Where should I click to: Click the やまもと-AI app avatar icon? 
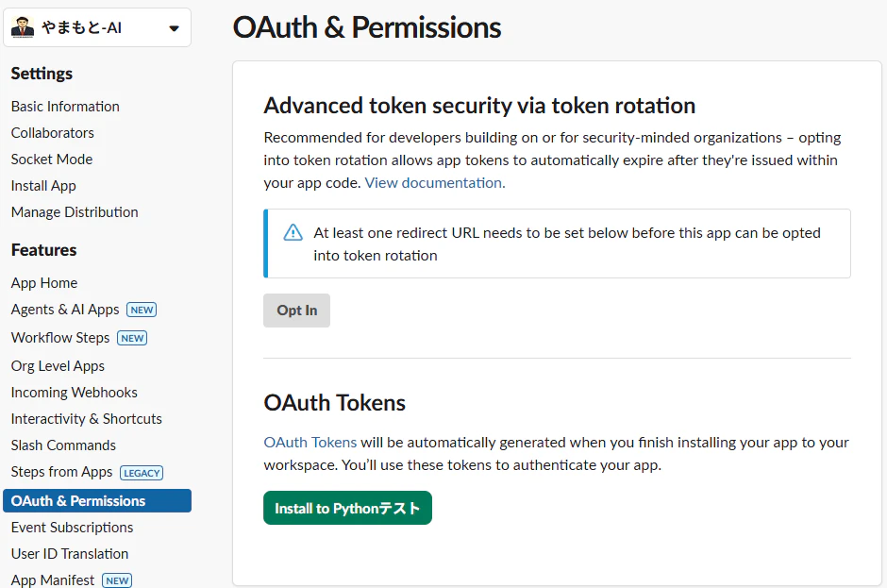click(x=23, y=27)
